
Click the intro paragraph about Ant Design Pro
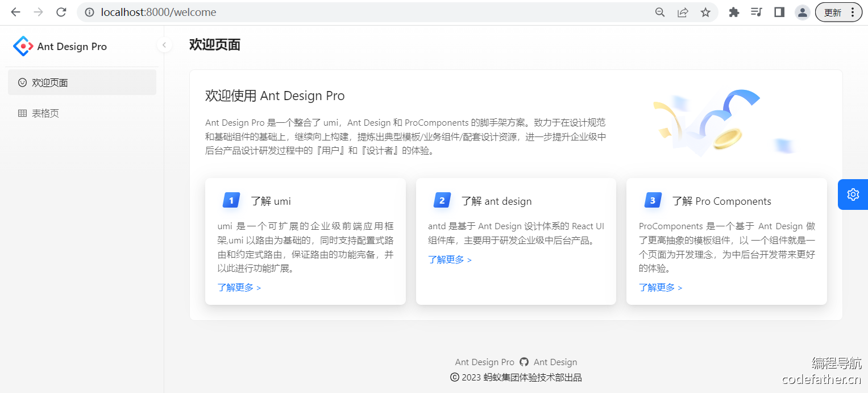[406, 137]
